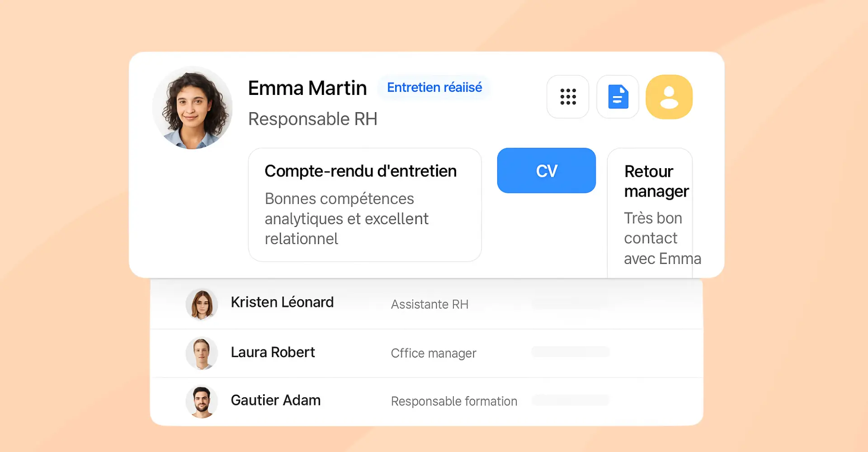
Task: Open the Compte-rendu d'entretien card
Action: (x=364, y=205)
